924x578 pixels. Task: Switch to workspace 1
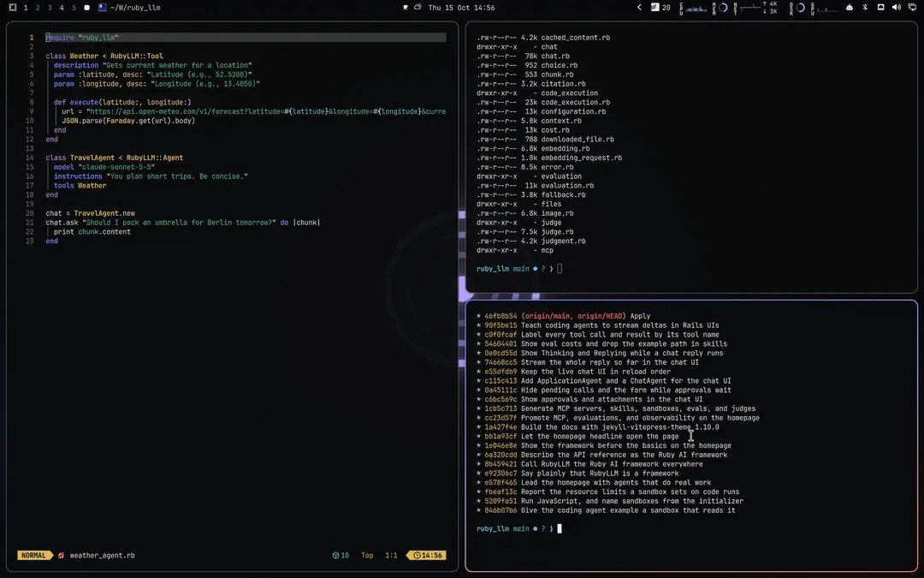[26, 8]
